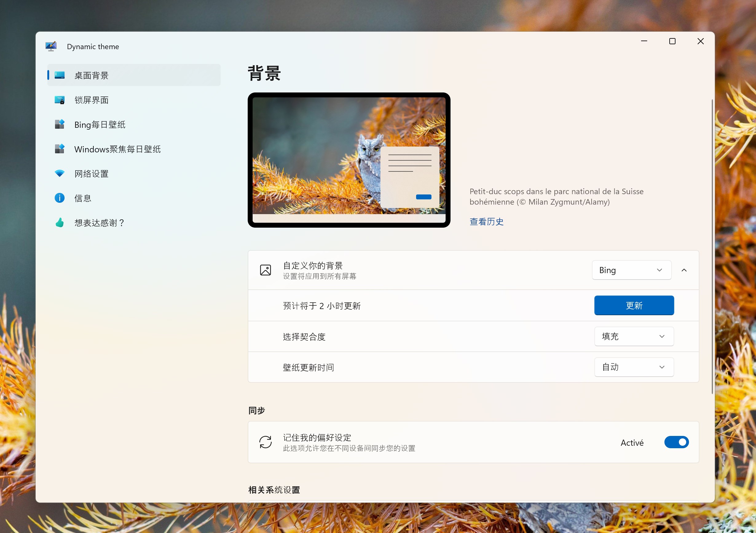Open 锁屏界面 settings via its lock icon
This screenshot has height=533, width=756.
(x=60, y=100)
